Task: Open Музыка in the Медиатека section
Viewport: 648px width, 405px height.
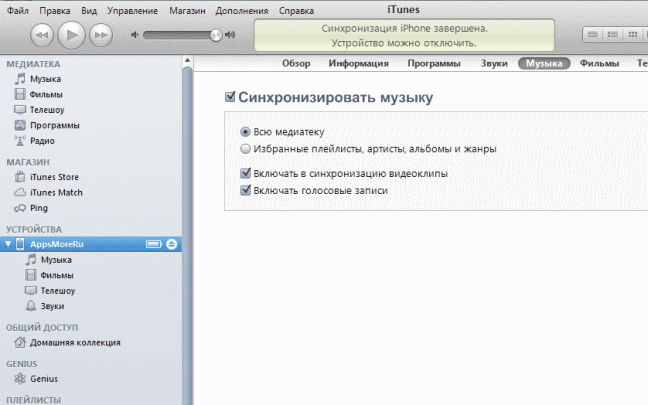Action: (x=45, y=79)
